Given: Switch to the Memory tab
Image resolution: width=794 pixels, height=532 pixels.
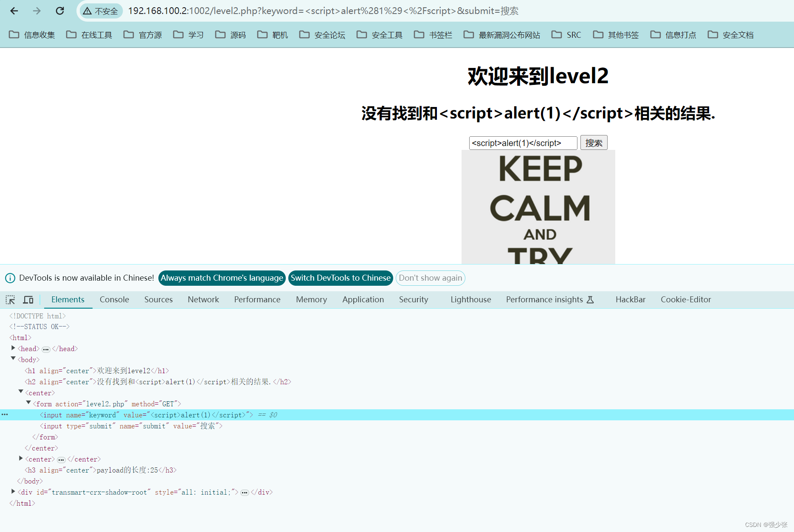Looking at the screenshot, I should [312, 300].
